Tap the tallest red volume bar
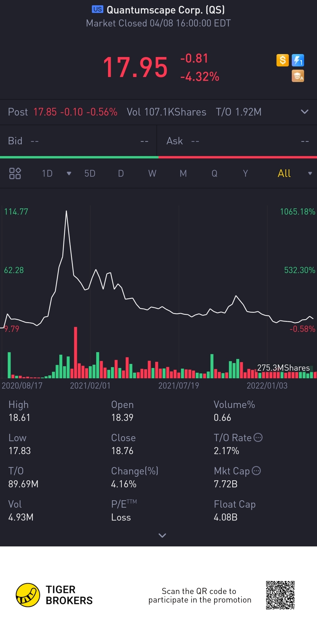Viewport: 317px width, 644px height. (x=76, y=352)
